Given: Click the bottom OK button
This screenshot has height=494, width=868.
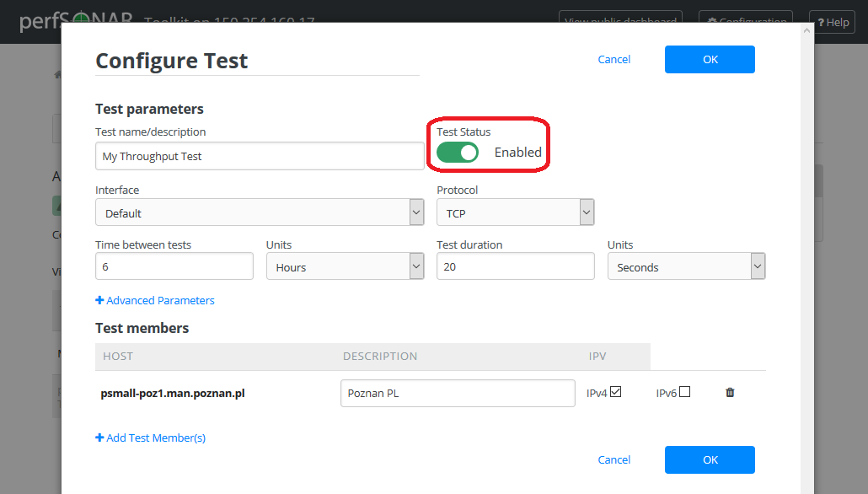Looking at the screenshot, I should coord(710,459).
